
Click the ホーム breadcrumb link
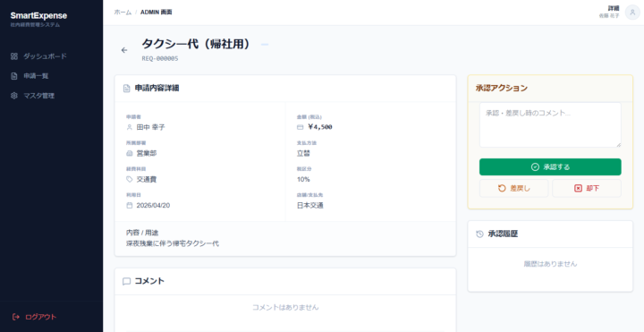(123, 13)
